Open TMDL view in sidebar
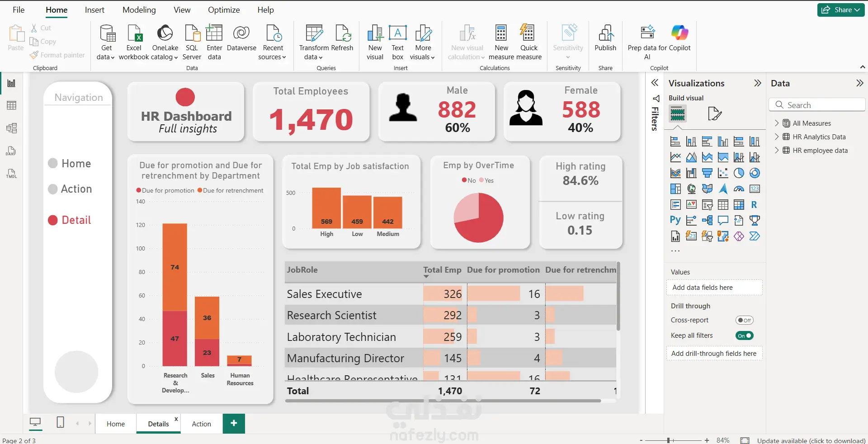The width and height of the screenshot is (868, 444). coord(11,173)
